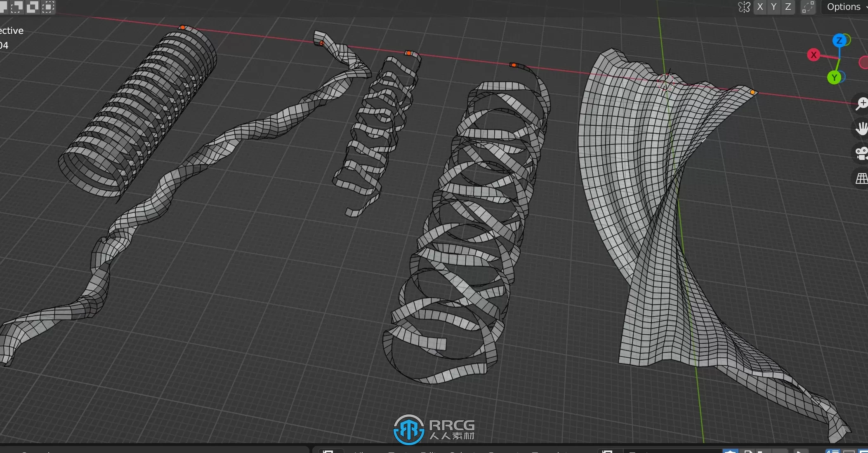Select the orange vertex atop the small zigzag spiral

408,53
